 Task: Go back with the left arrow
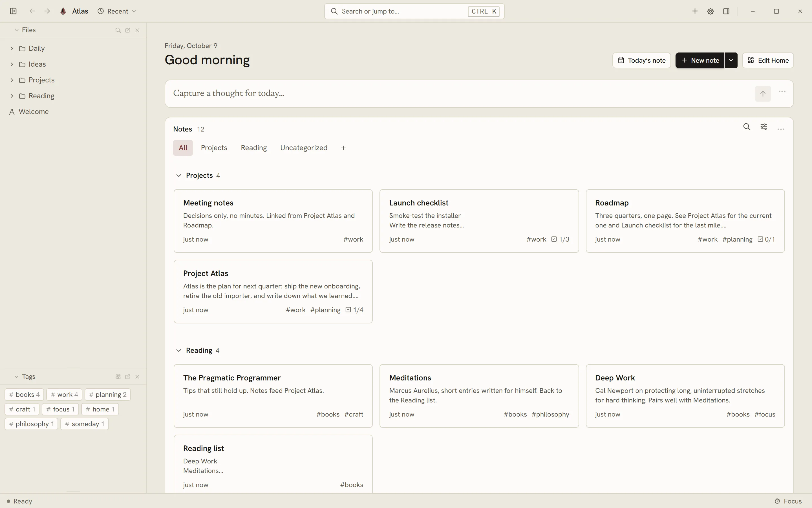[x=32, y=11]
